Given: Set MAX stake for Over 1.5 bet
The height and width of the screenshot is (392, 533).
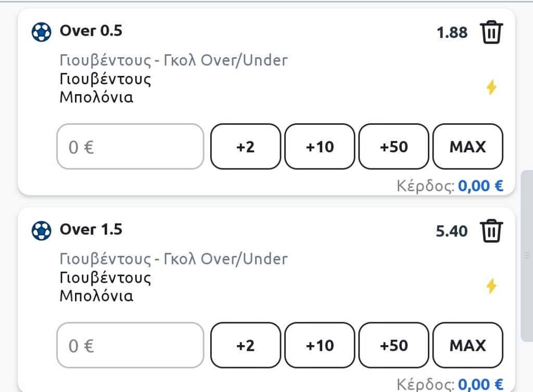Looking at the screenshot, I should (x=468, y=345).
